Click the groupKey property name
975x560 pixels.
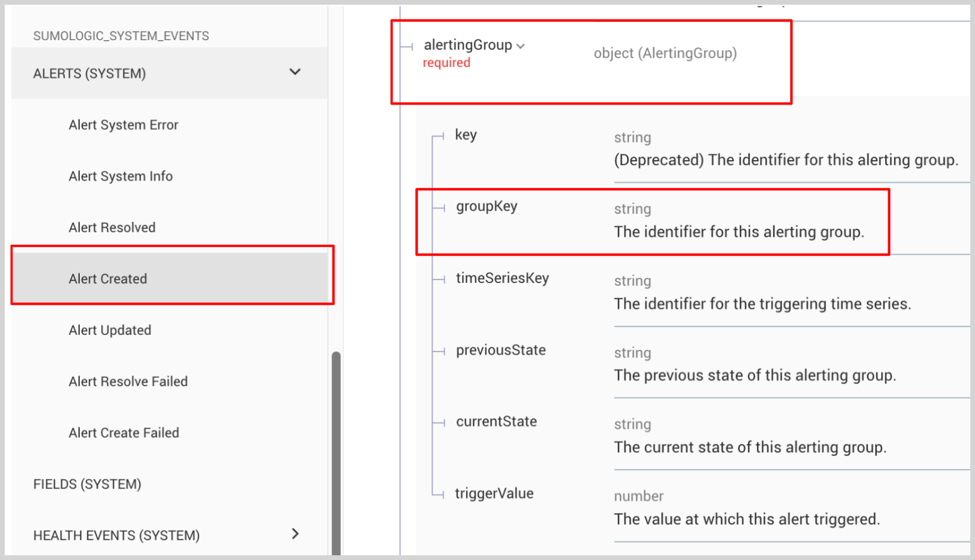coord(486,206)
